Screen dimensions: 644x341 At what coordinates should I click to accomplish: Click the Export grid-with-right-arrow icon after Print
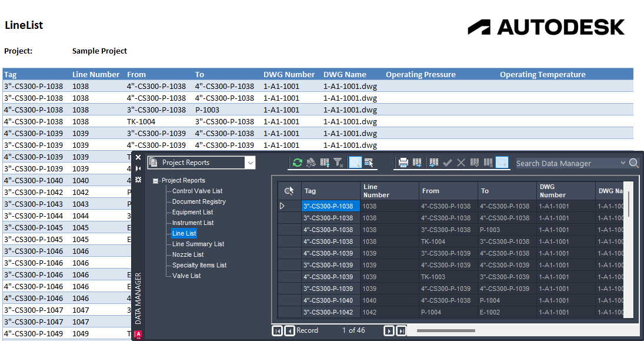[417, 163]
